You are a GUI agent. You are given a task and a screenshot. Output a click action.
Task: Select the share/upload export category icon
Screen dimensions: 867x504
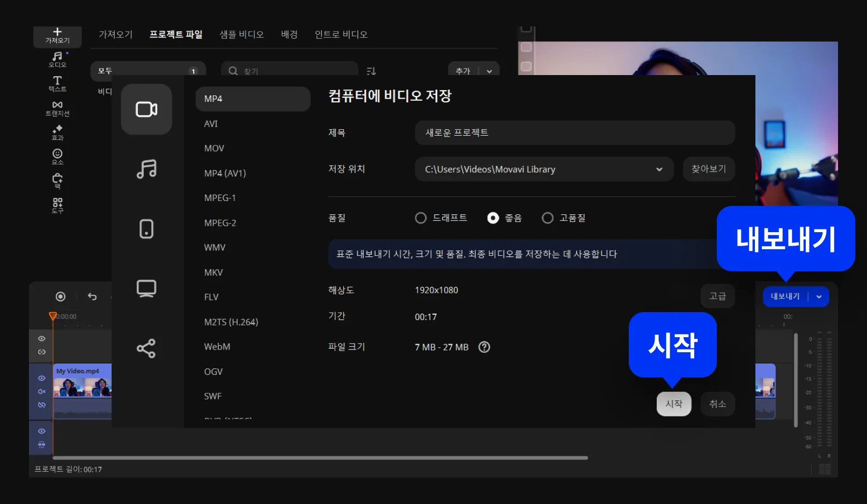click(x=146, y=349)
